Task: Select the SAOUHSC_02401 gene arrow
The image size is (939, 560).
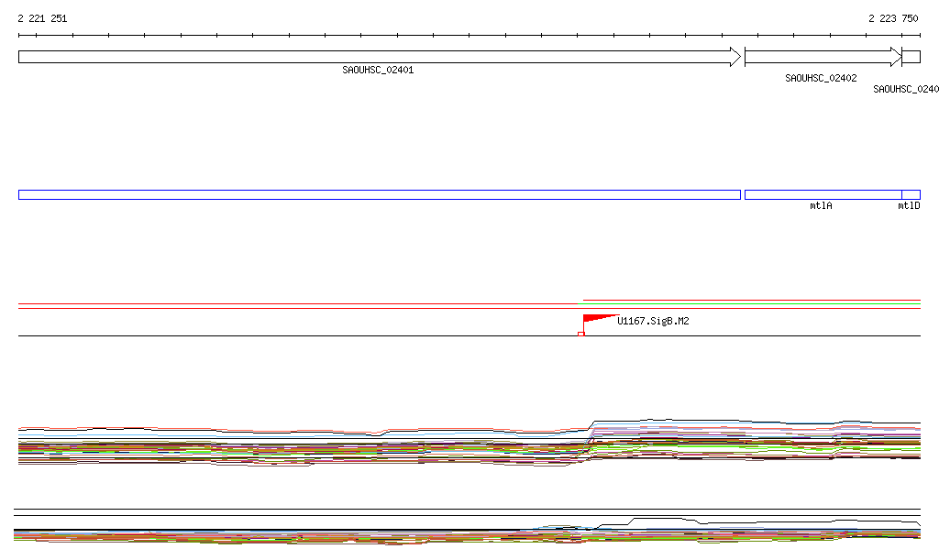Action: (378, 57)
